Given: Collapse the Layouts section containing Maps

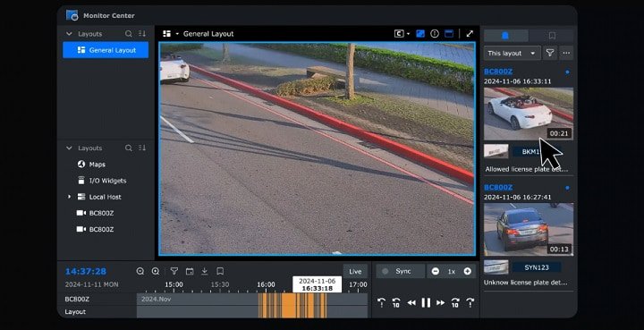Looking at the screenshot, I should pyautogui.click(x=69, y=148).
